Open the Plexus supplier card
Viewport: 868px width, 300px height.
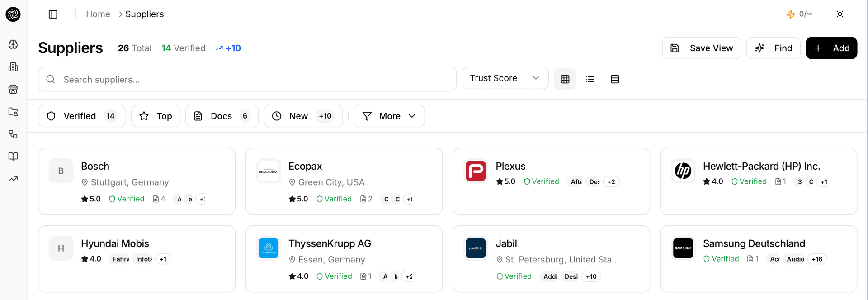(551, 181)
